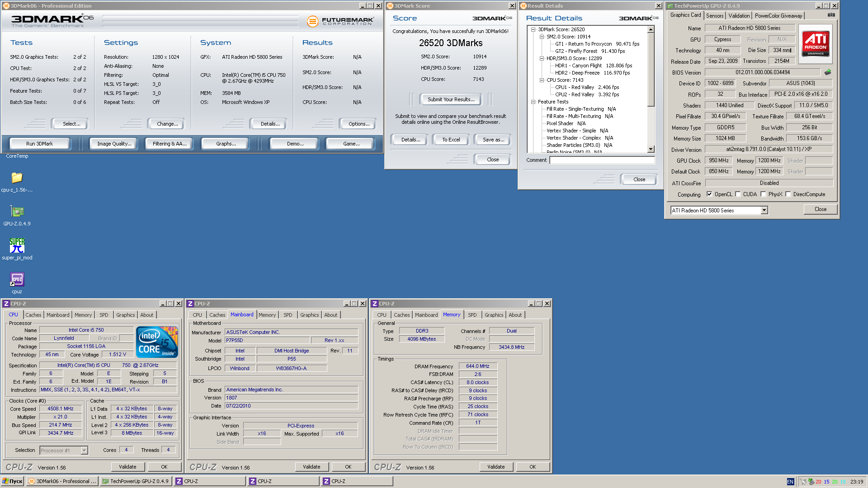Click the Comment input field
This screenshot has width=868, height=488.
pos(602,160)
